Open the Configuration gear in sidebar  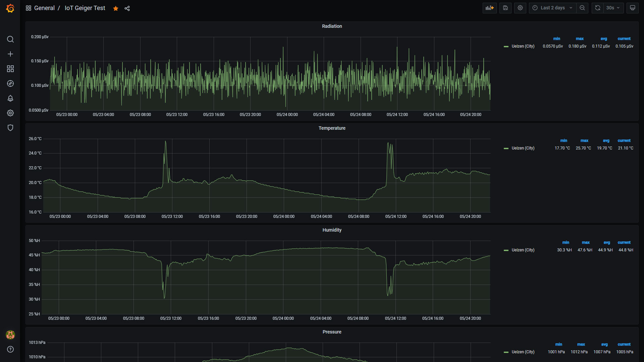tap(10, 113)
